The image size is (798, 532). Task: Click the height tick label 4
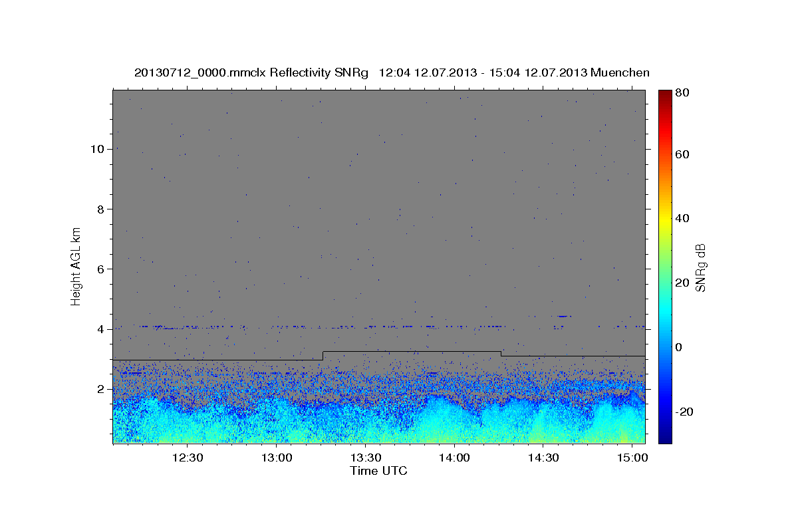(101, 329)
